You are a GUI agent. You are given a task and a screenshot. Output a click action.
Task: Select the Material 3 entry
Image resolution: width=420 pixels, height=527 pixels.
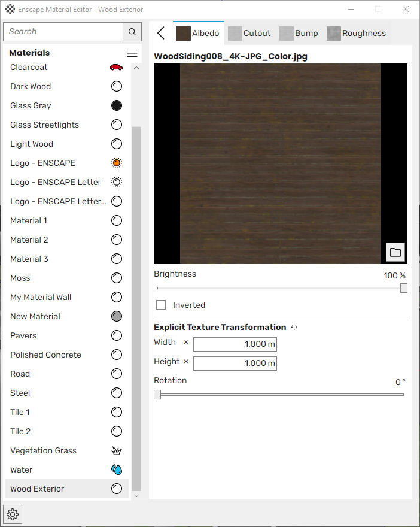pyautogui.click(x=67, y=259)
